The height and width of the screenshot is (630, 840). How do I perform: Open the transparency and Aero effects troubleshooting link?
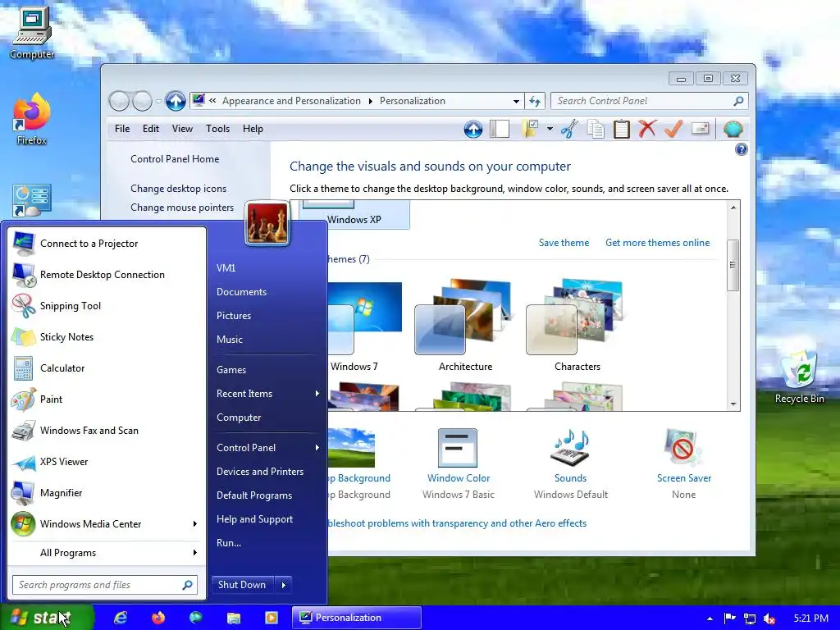457,523
